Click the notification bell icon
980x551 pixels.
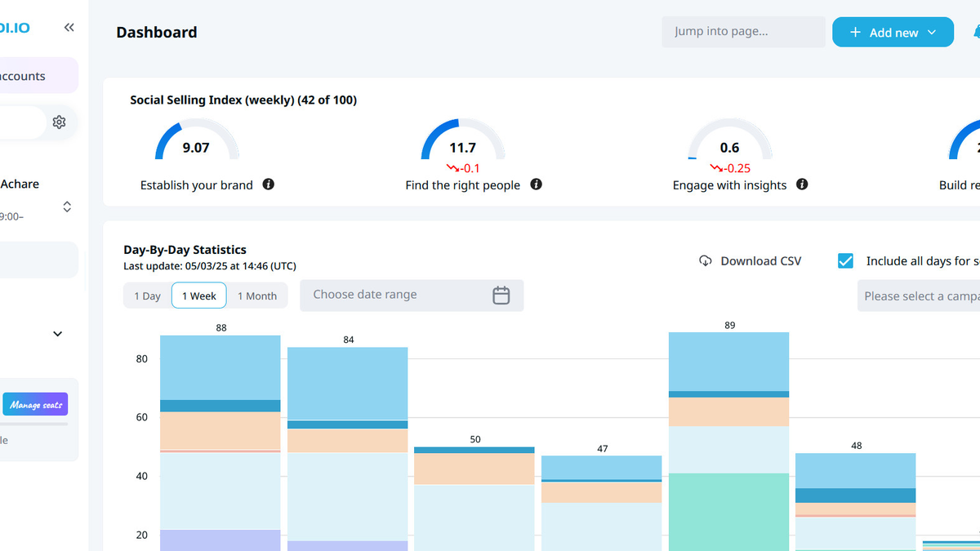click(976, 33)
